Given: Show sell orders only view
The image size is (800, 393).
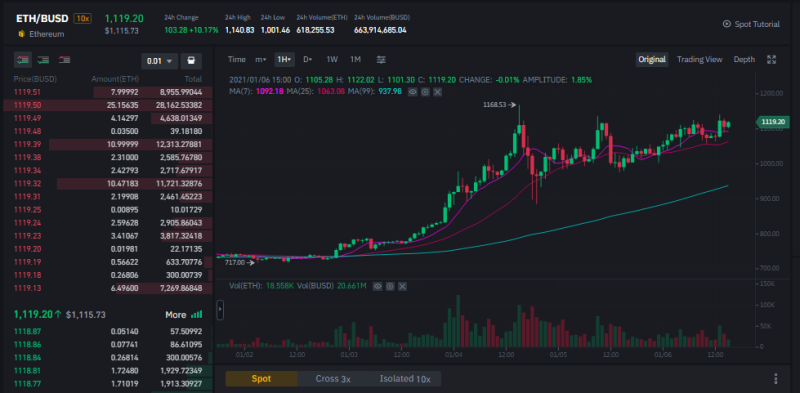Looking at the screenshot, I should 64,60.
